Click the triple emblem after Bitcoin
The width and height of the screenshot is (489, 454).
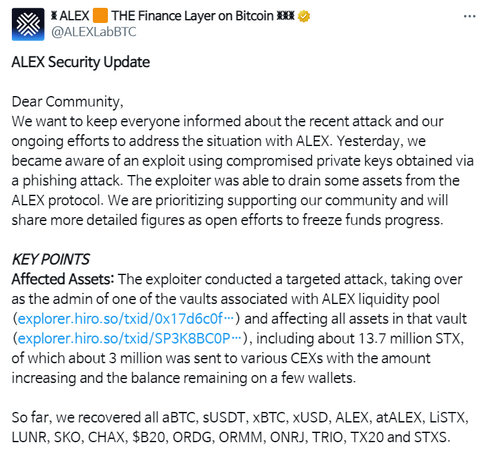pos(286,16)
